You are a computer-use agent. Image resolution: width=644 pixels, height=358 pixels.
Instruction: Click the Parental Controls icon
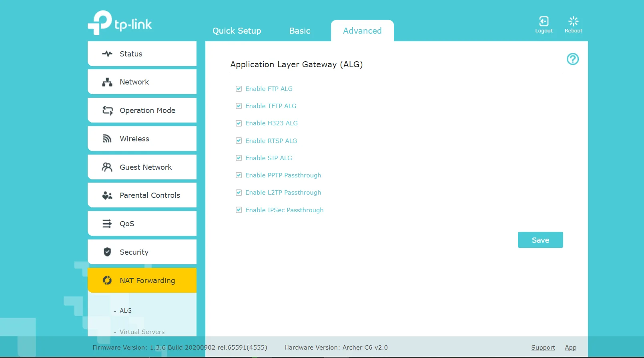click(107, 195)
